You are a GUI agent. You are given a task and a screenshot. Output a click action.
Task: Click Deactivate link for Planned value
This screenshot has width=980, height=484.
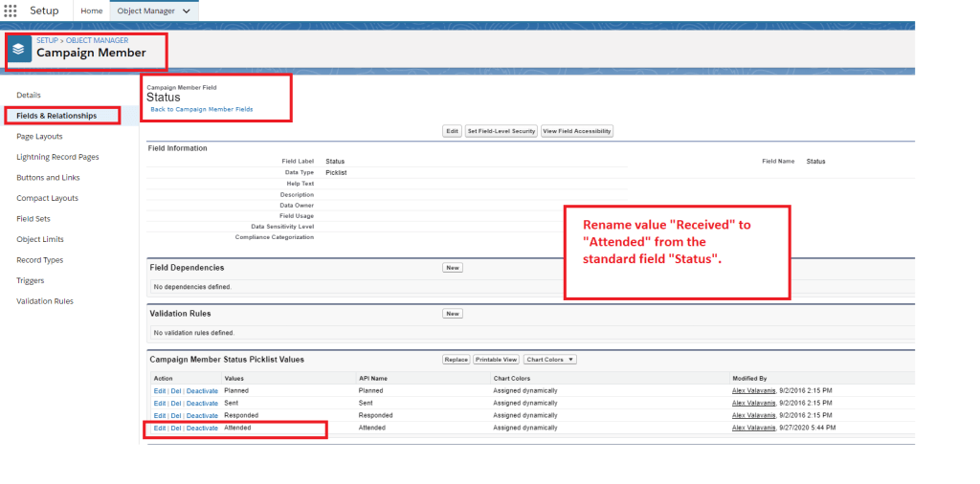click(x=202, y=391)
